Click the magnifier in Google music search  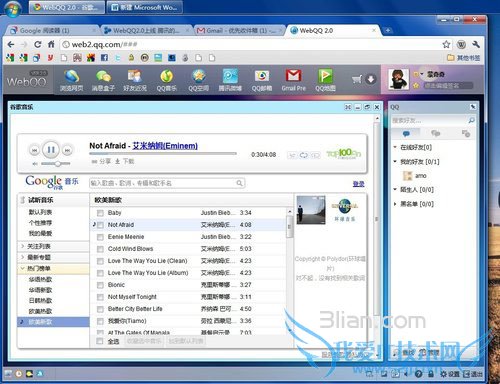click(239, 183)
